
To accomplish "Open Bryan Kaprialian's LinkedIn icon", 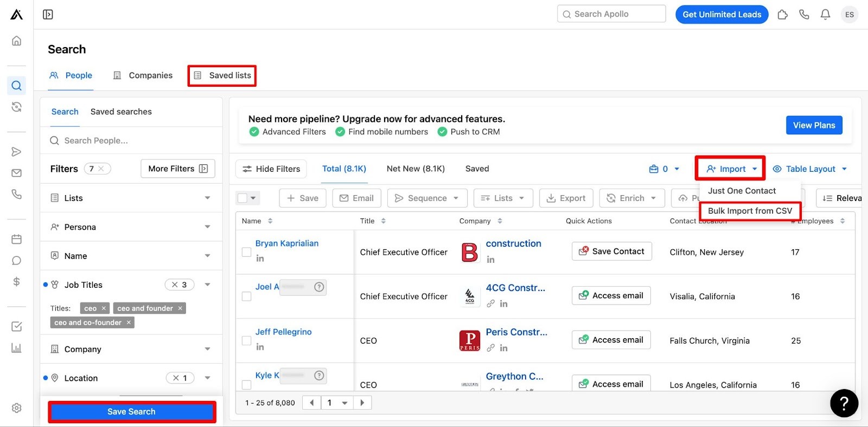I will [x=260, y=258].
